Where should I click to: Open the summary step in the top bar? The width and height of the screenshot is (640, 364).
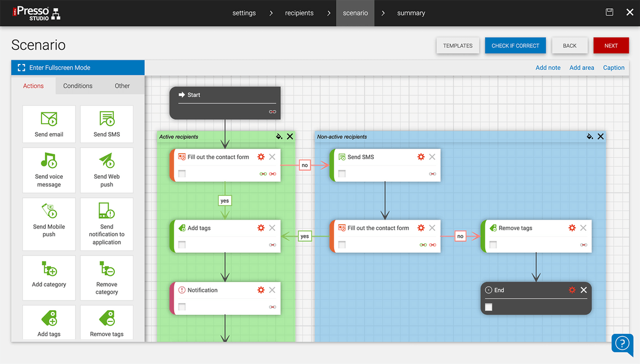(411, 12)
